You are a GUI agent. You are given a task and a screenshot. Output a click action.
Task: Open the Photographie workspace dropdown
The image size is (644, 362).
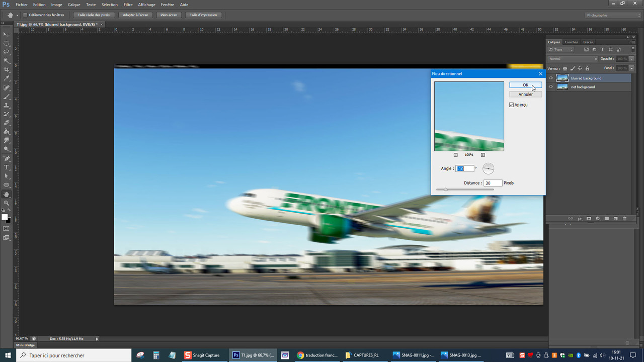[613, 15]
